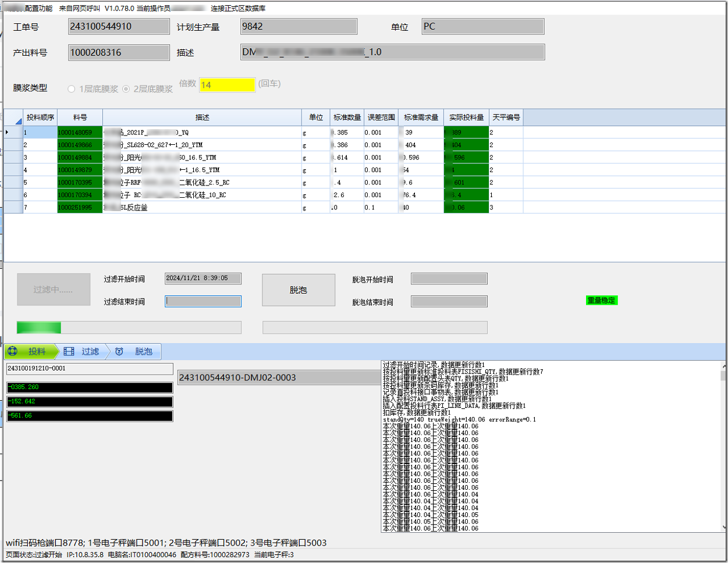Click the table select-all corner cell
The height and width of the screenshot is (563, 728).
(13, 117)
